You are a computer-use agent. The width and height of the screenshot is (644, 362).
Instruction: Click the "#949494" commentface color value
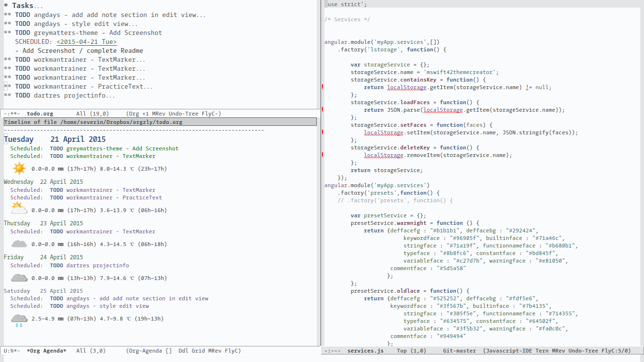pyautogui.click(x=451, y=336)
